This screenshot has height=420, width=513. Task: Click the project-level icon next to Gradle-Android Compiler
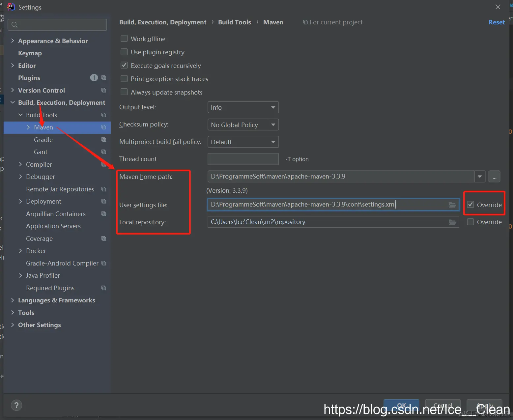tap(103, 263)
